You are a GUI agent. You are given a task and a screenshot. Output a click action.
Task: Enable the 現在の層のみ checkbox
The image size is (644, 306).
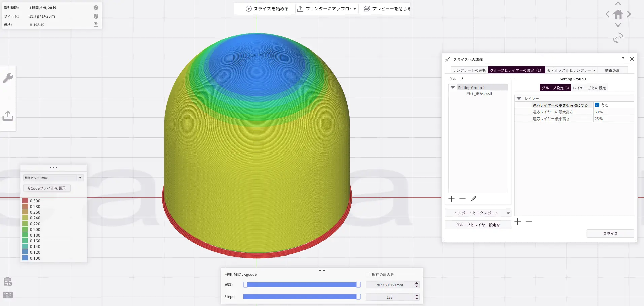[x=368, y=274]
